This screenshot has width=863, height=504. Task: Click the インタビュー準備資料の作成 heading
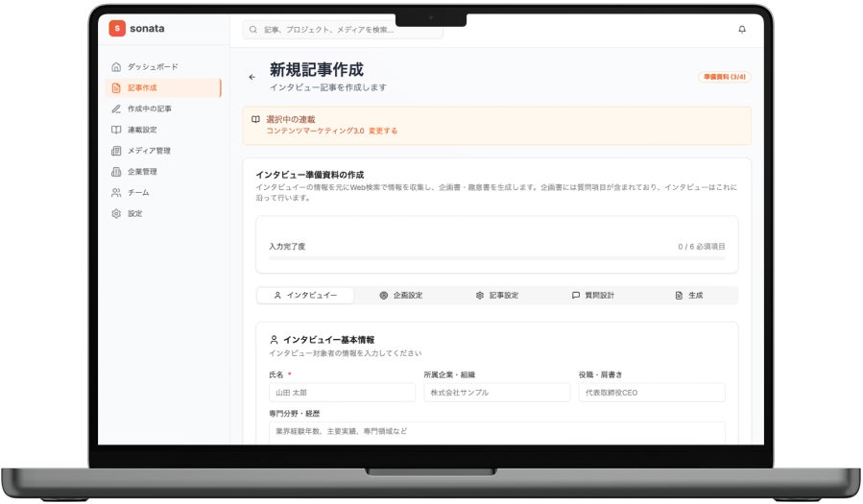point(310,175)
